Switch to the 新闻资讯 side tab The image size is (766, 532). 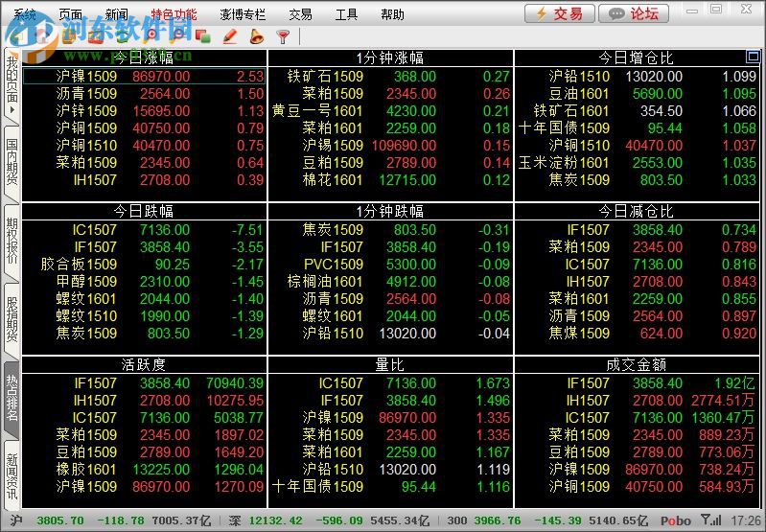coord(12,475)
